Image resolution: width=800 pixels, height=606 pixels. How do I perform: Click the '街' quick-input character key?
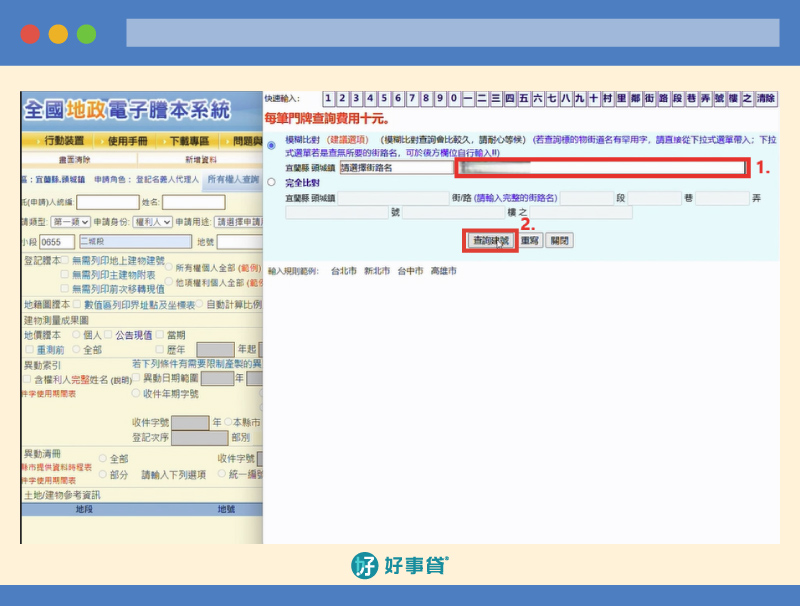650,98
